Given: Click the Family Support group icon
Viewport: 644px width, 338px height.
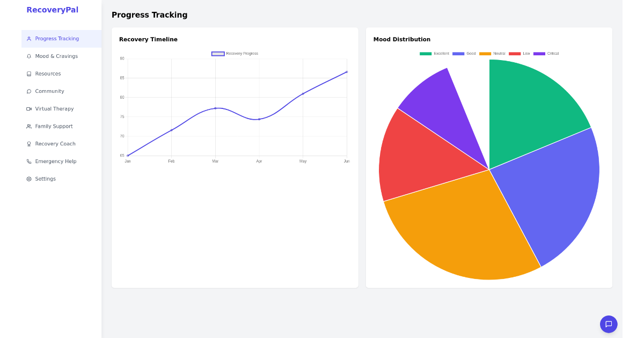Looking at the screenshot, I should (x=28, y=126).
